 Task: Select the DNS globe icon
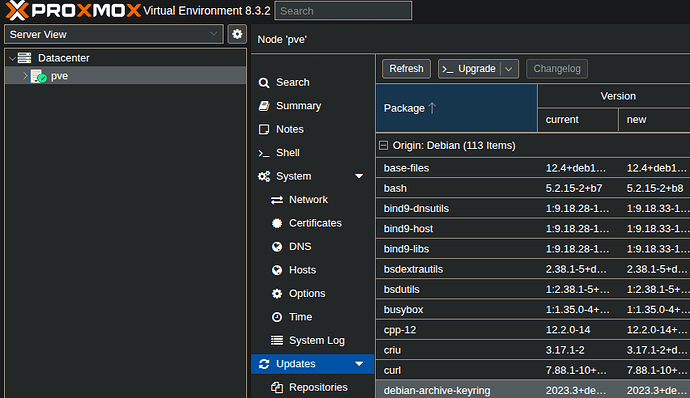(x=277, y=247)
